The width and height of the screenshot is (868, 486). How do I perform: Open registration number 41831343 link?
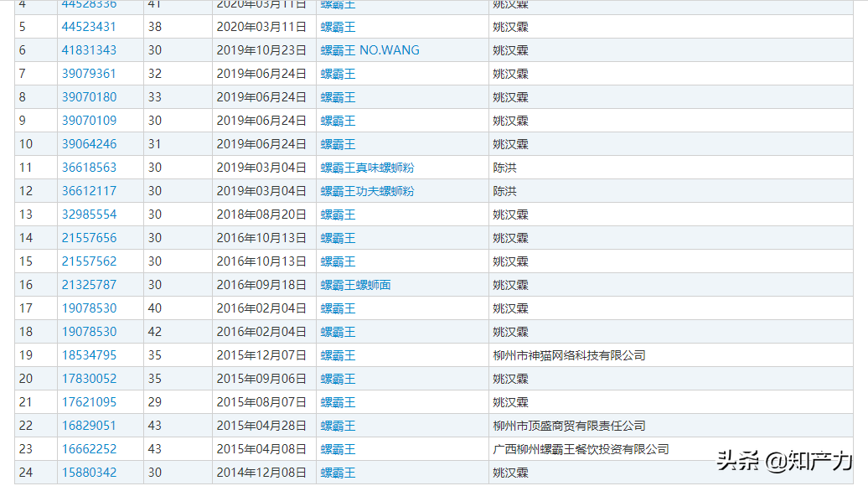point(89,50)
